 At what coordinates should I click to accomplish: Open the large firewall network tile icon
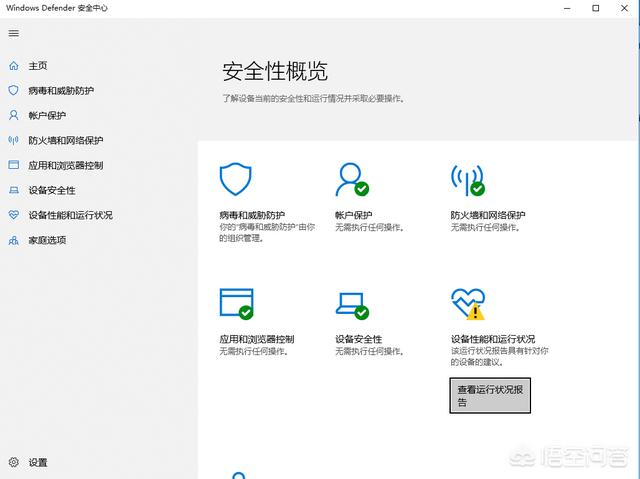click(x=468, y=180)
